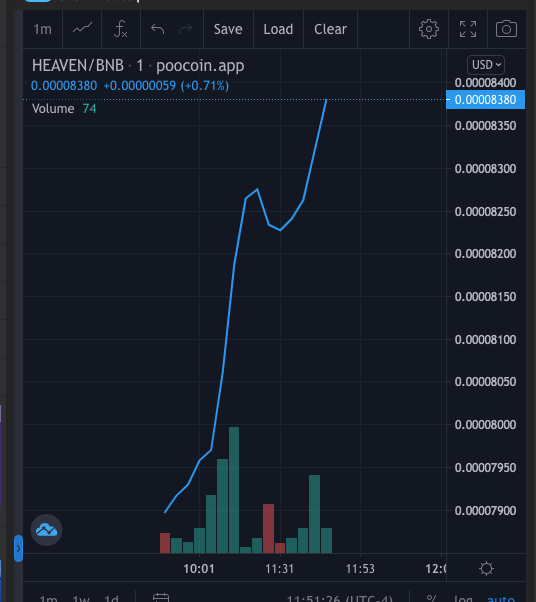This screenshot has height=602, width=536.
Task: Select the 1m date range at bottom
Action: (x=48, y=598)
